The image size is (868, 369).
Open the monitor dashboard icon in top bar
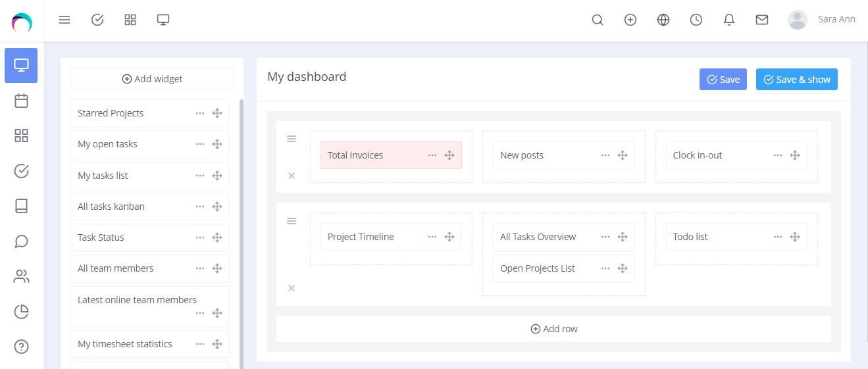coord(163,20)
